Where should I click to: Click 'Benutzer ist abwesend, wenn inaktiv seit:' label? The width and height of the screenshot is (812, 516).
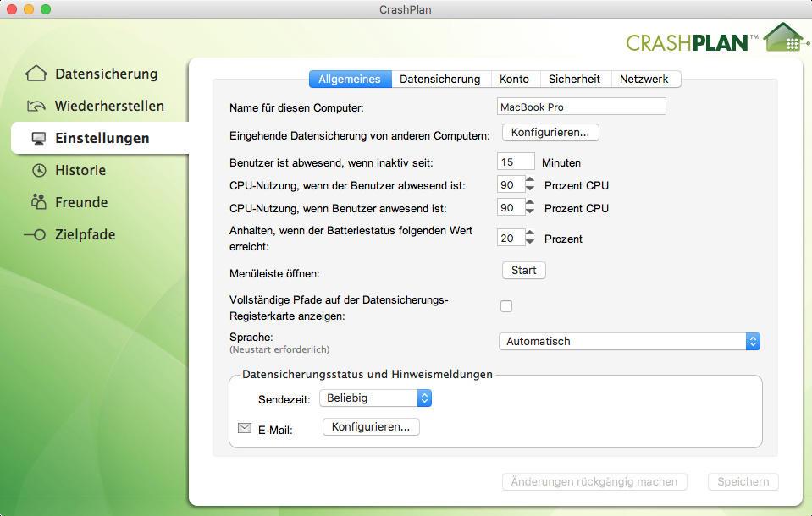click(x=331, y=163)
